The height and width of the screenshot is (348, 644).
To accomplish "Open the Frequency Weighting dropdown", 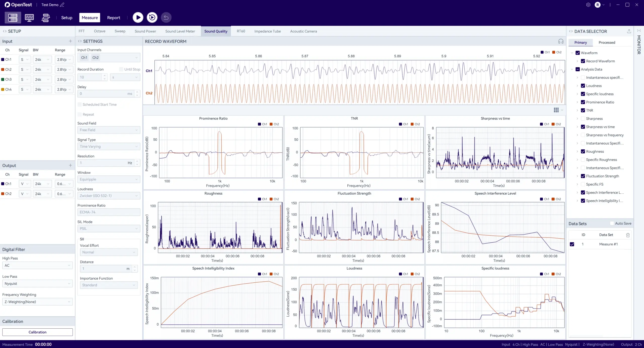I will click(37, 302).
